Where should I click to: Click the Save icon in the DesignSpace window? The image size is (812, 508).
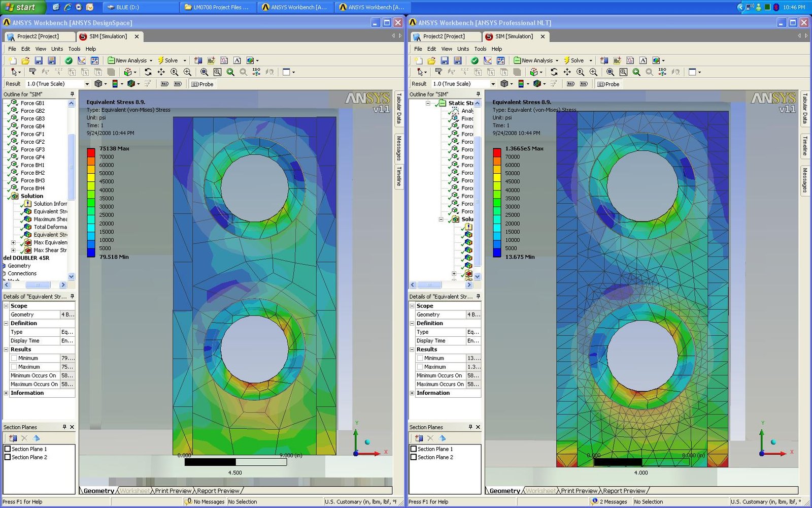tap(39, 60)
